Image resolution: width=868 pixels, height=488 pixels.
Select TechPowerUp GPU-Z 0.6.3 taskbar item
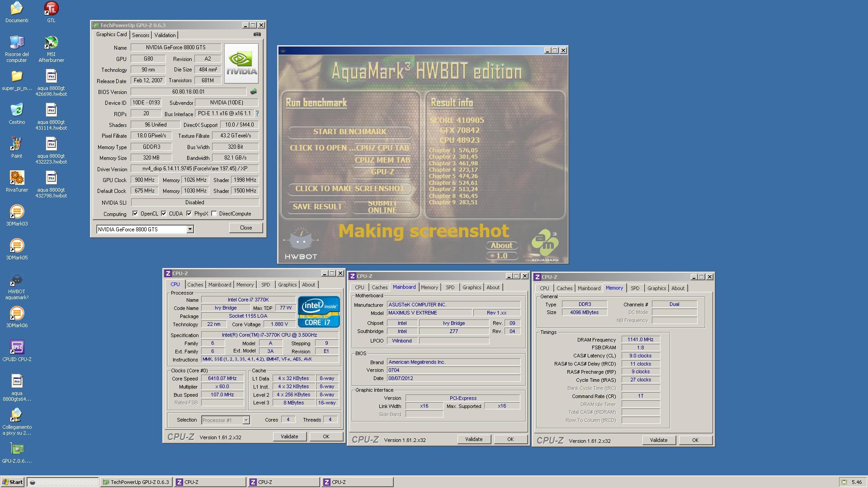pos(136,482)
